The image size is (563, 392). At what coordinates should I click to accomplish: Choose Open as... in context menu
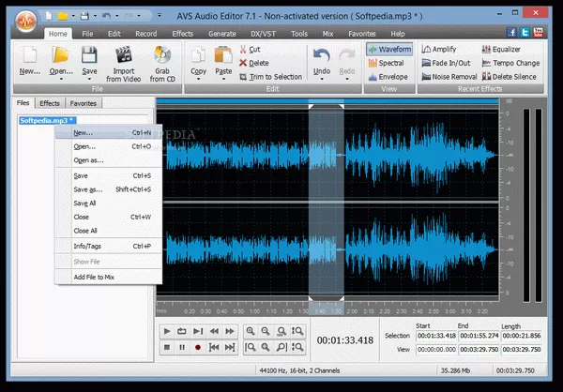tap(109, 160)
